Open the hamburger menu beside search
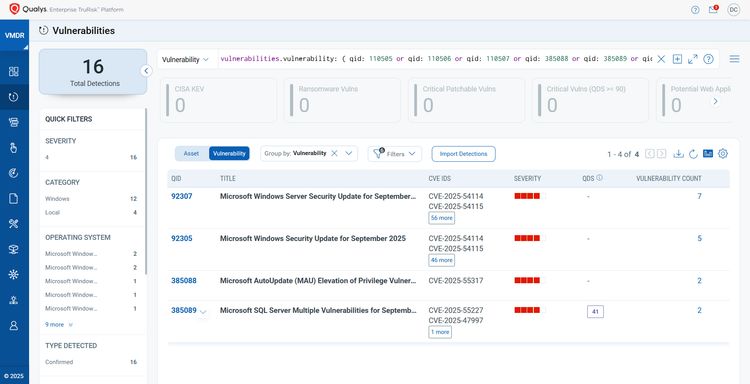 tap(734, 59)
